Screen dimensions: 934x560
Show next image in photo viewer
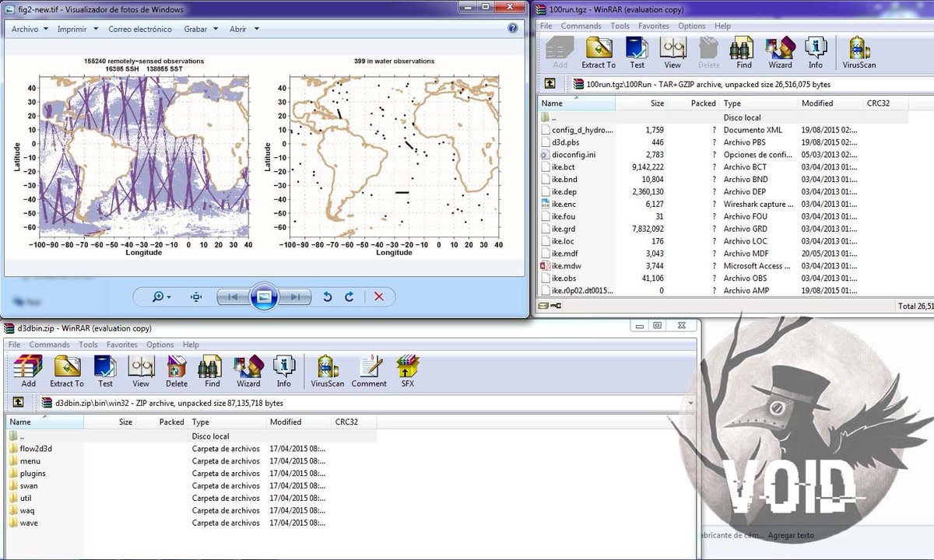[295, 296]
